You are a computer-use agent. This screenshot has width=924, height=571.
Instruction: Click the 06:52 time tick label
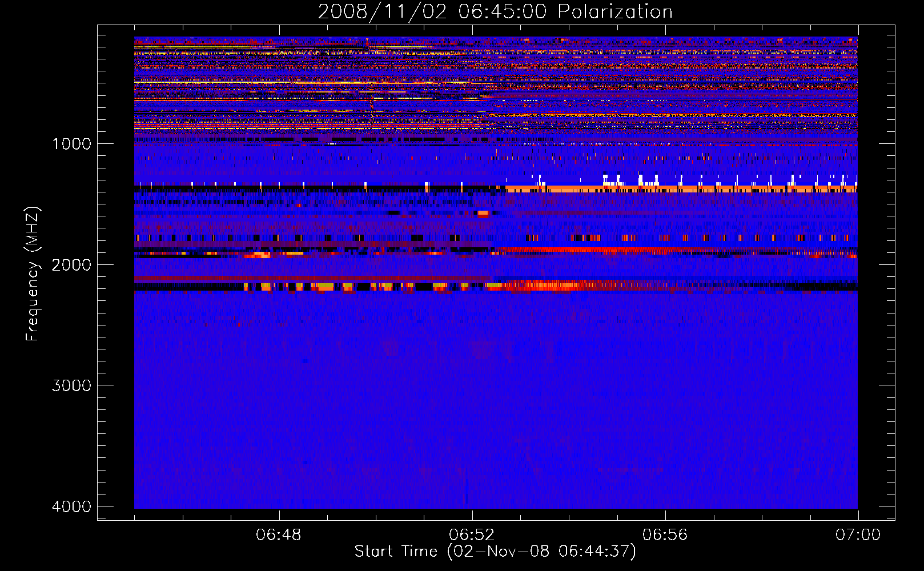pos(472,535)
